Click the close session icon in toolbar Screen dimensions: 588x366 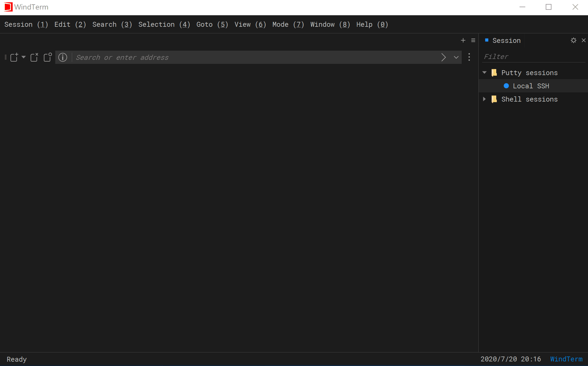(34, 57)
